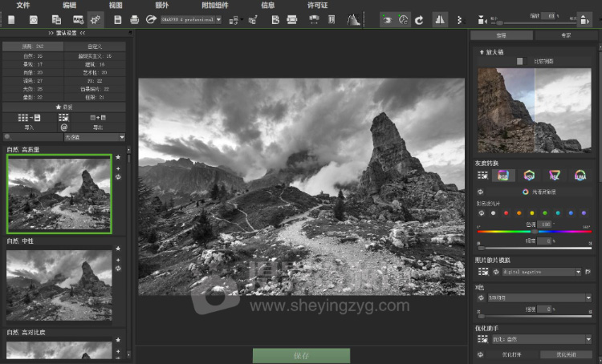Select the HSV grayscale conversion icon
This screenshot has width=602, height=364.
[529, 175]
